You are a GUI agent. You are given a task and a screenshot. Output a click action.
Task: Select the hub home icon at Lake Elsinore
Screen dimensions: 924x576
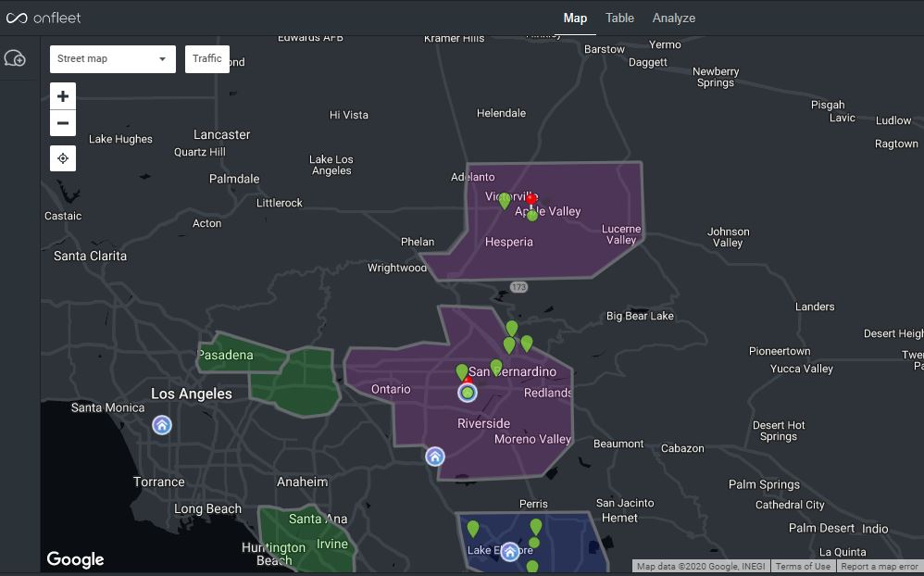tap(510, 552)
